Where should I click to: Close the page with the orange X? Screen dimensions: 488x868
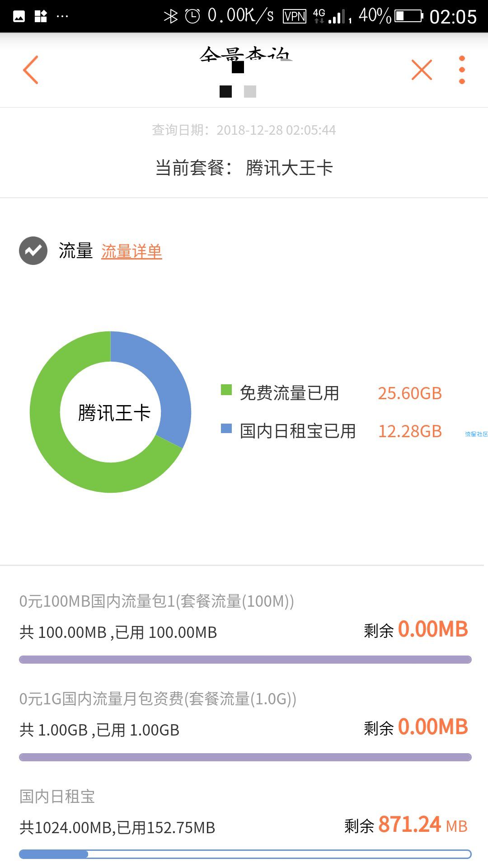[x=422, y=70]
